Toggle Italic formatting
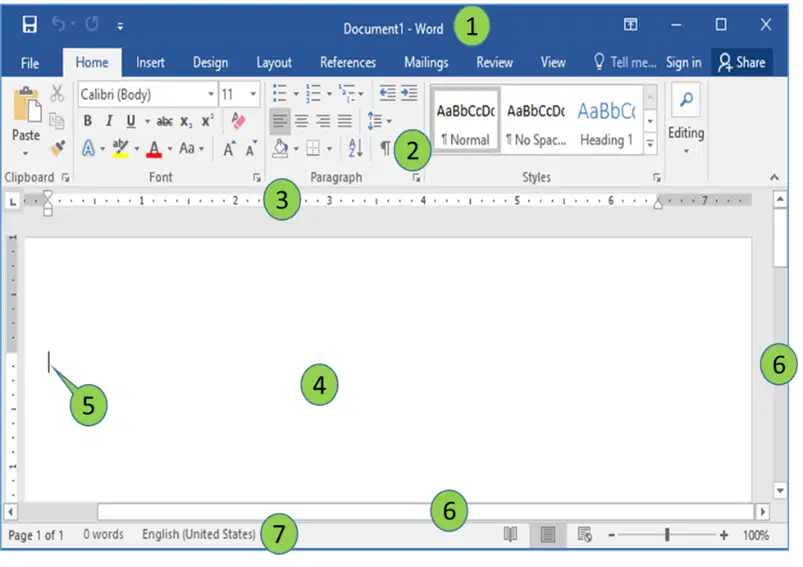This screenshot has width=803, height=567. (x=109, y=121)
